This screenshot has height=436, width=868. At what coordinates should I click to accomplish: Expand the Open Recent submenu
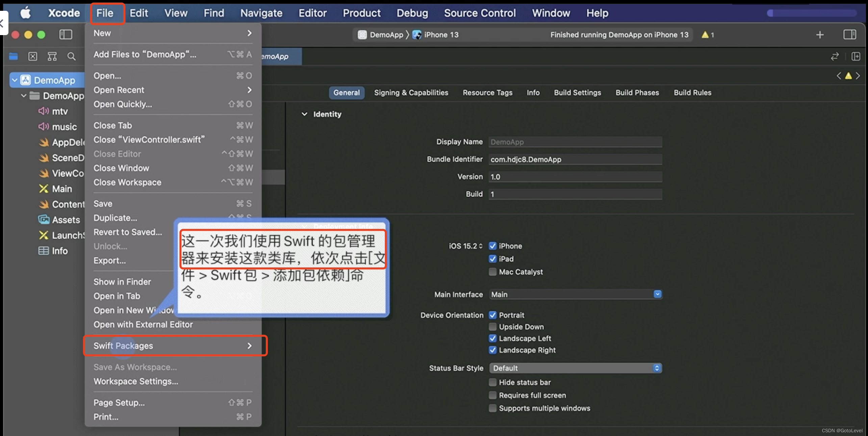173,90
